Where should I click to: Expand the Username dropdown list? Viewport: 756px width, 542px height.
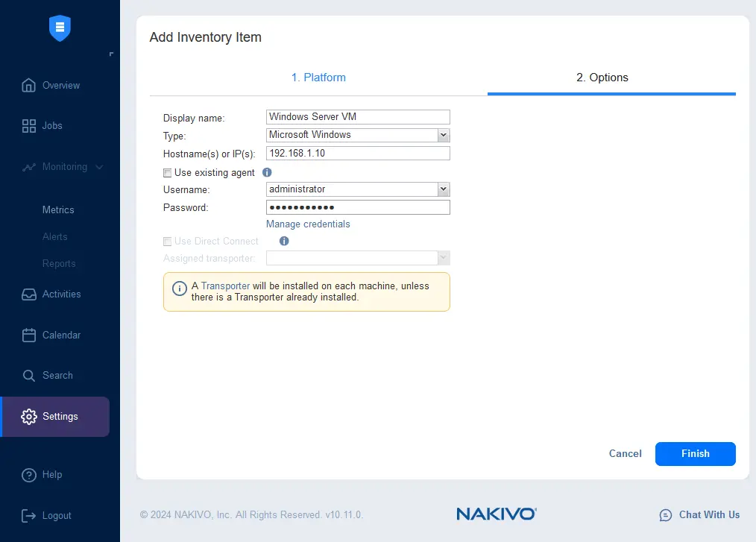coord(443,189)
